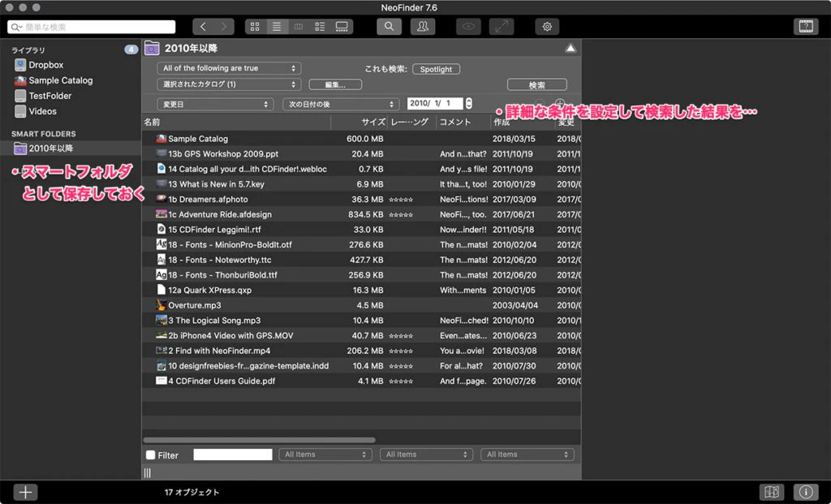Open the first All Items filter dropdown
The height and width of the screenshot is (504, 831).
[x=325, y=454]
